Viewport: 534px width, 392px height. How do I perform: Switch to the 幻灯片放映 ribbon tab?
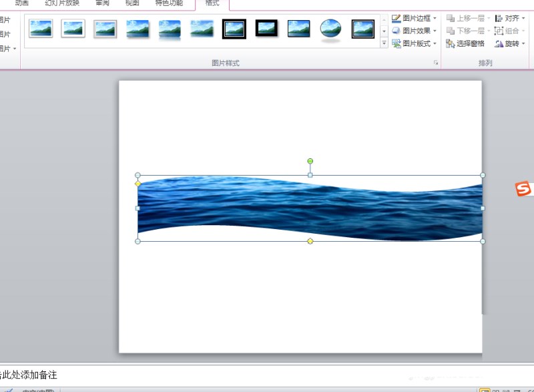coord(62,3)
